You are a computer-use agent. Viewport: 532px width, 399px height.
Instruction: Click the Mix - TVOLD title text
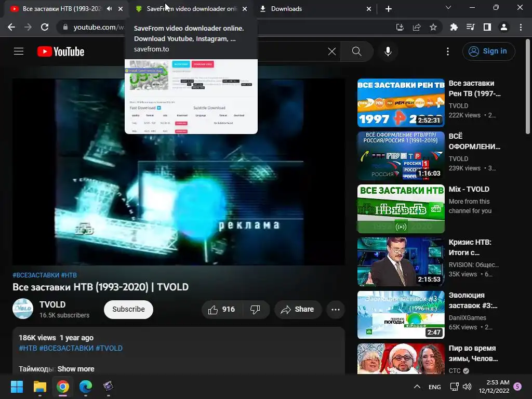pyautogui.click(x=469, y=189)
